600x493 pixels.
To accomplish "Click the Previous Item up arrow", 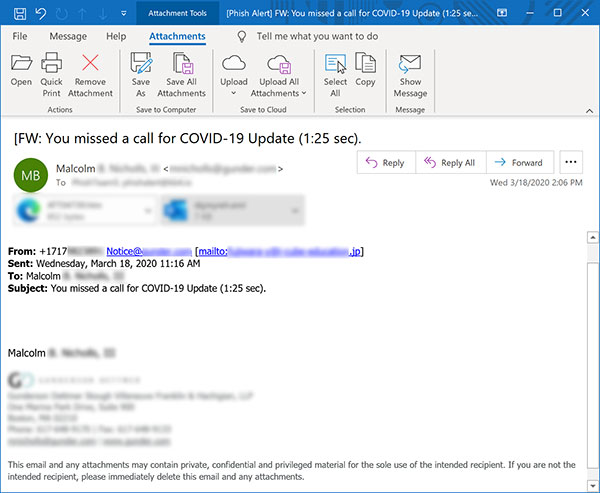I will (82, 14).
